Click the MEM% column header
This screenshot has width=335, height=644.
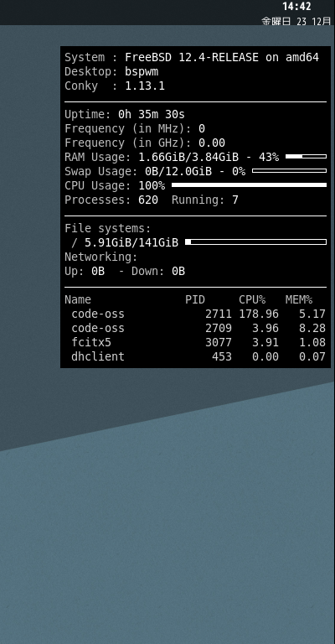coord(298,300)
